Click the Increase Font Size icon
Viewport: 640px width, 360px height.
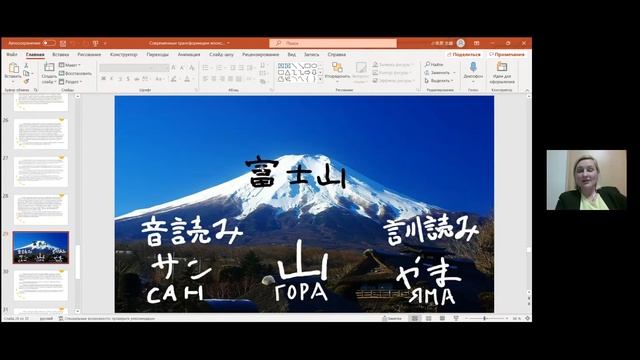tap(174, 68)
